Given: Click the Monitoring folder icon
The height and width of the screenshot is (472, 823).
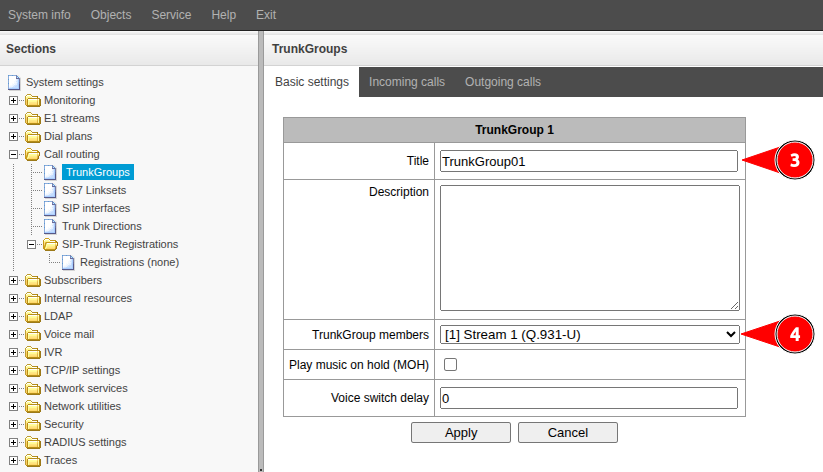Looking at the screenshot, I should pos(33,100).
